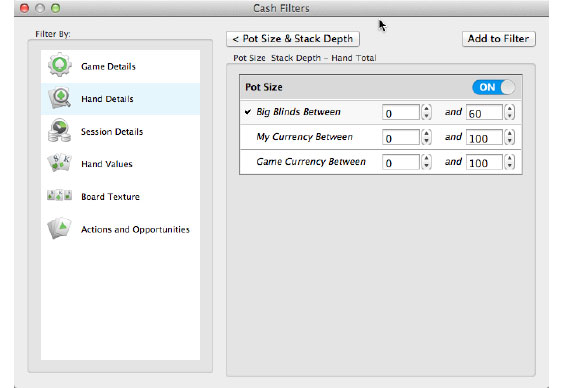Click the Game Currency minimum stepper arrows
Viewport: 563px width, 388px height.
426,162
